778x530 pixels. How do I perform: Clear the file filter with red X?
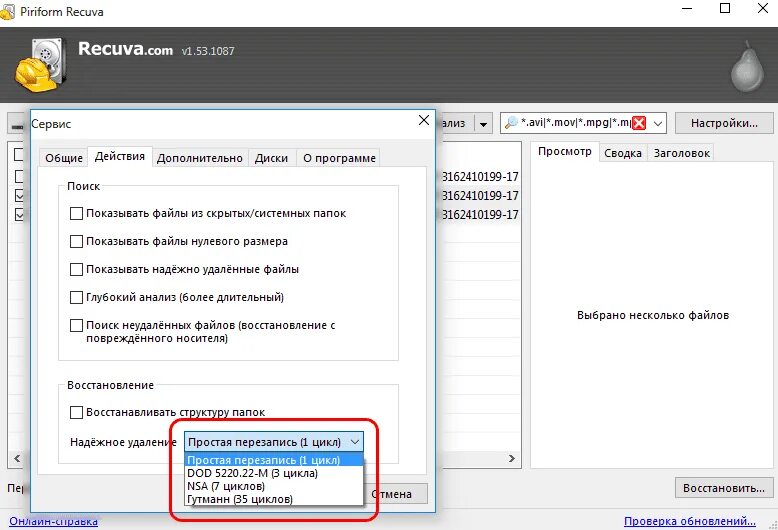point(639,123)
